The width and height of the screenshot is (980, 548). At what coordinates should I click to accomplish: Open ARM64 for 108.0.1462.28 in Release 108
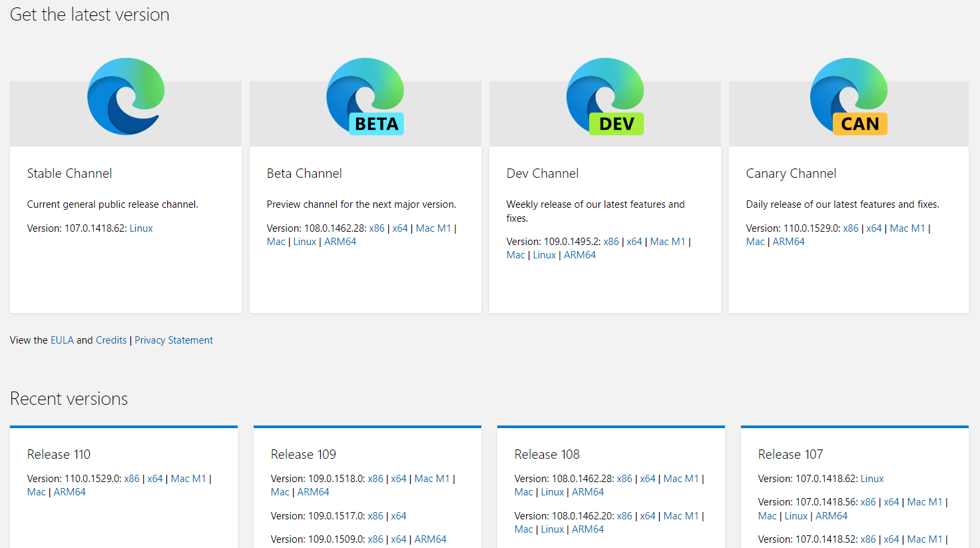pyautogui.click(x=588, y=492)
